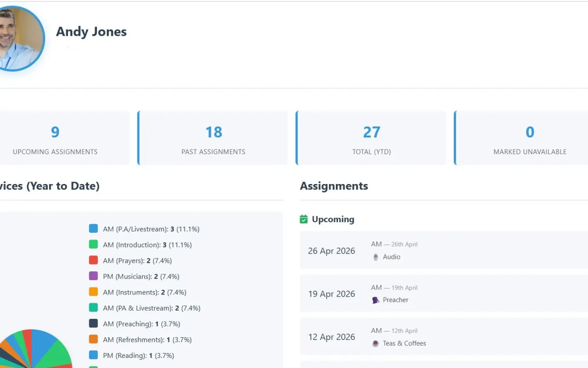The width and height of the screenshot is (588, 368).
Task: Click the AM (Preaching) dark legend swatch
Action: [x=93, y=323]
